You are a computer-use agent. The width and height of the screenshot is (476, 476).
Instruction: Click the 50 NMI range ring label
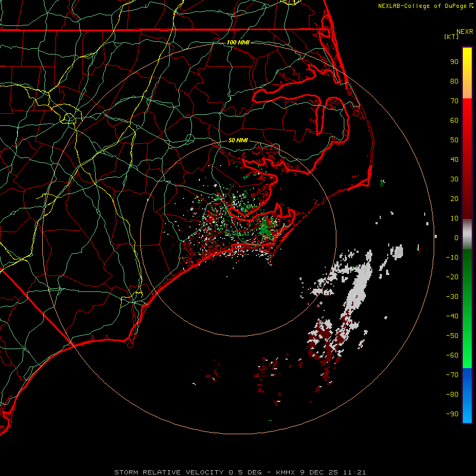(238, 140)
